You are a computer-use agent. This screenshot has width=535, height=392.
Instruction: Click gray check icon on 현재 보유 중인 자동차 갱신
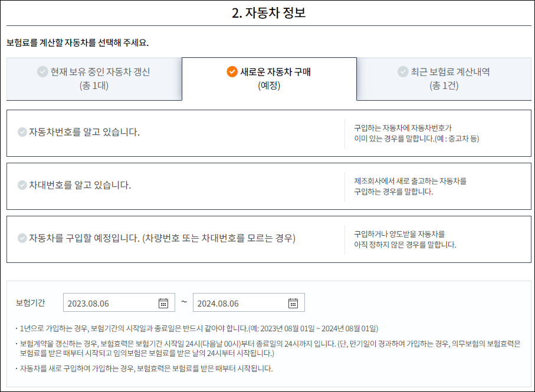[42, 71]
